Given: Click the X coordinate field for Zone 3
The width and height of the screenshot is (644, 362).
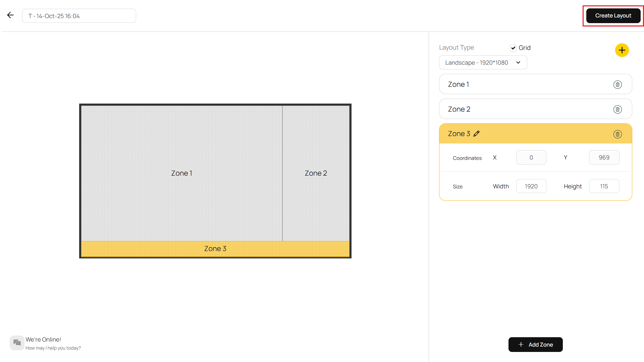Looking at the screenshot, I should 531,157.
